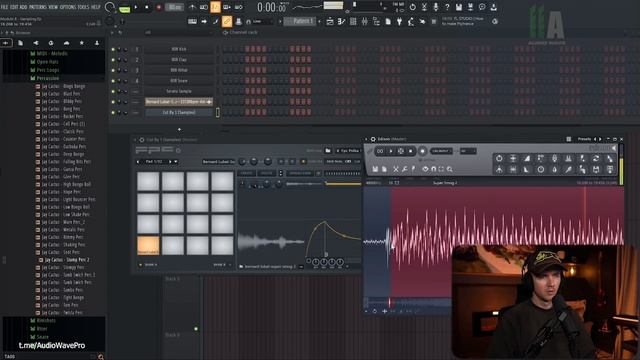Screen dimensions: 640x360
Task: Mute the Cut By 1 (Sampler) channel LED
Action: (113, 112)
